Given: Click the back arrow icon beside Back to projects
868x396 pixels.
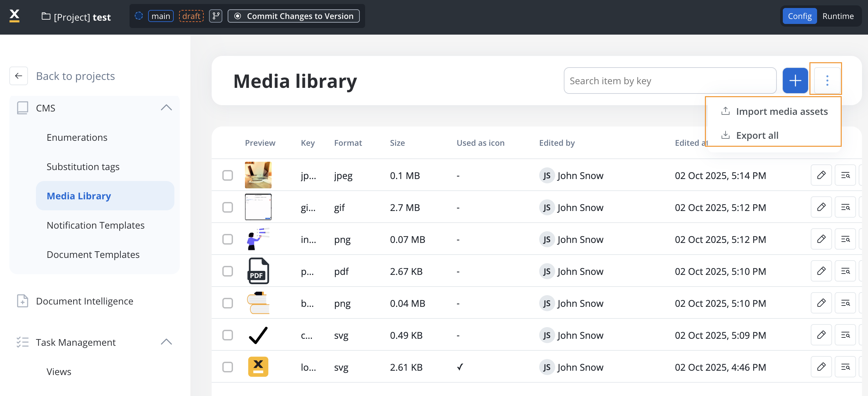Looking at the screenshot, I should point(19,76).
